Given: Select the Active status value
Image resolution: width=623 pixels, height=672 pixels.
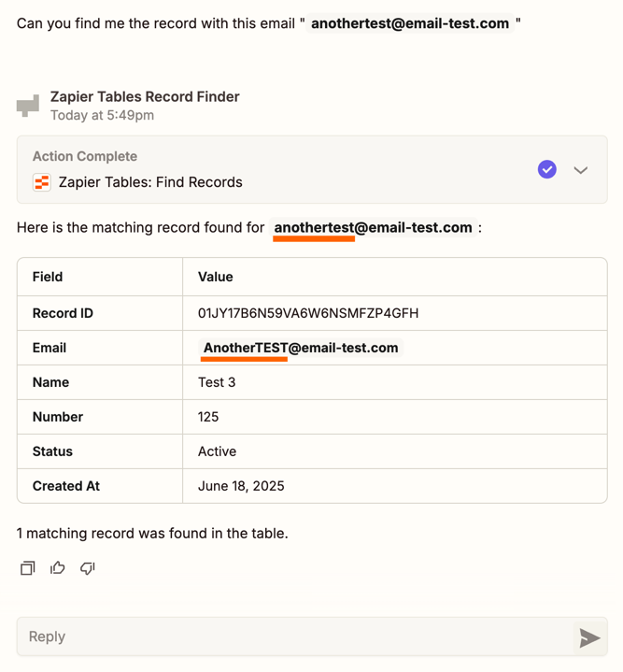Looking at the screenshot, I should coord(217,451).
